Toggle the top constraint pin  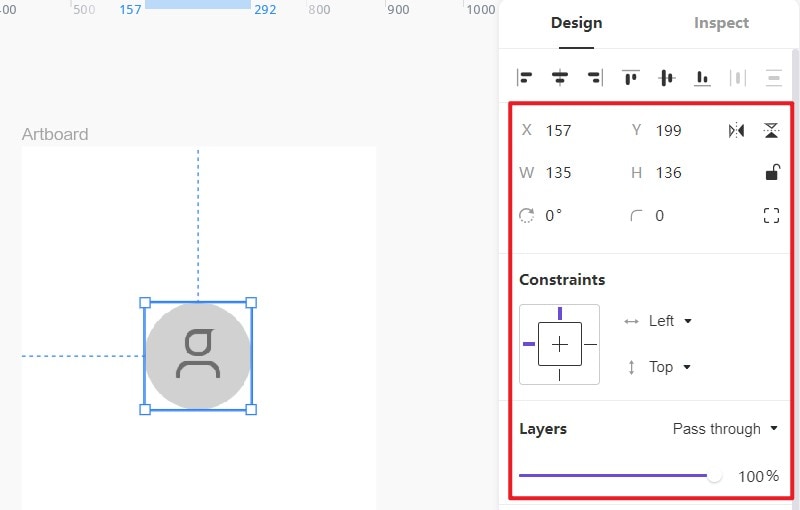click(560, 313)
